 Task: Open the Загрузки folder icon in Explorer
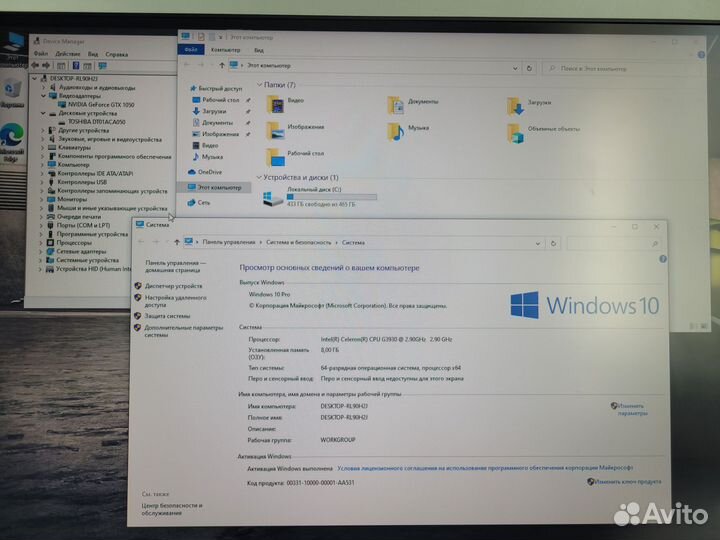(515, 106)
